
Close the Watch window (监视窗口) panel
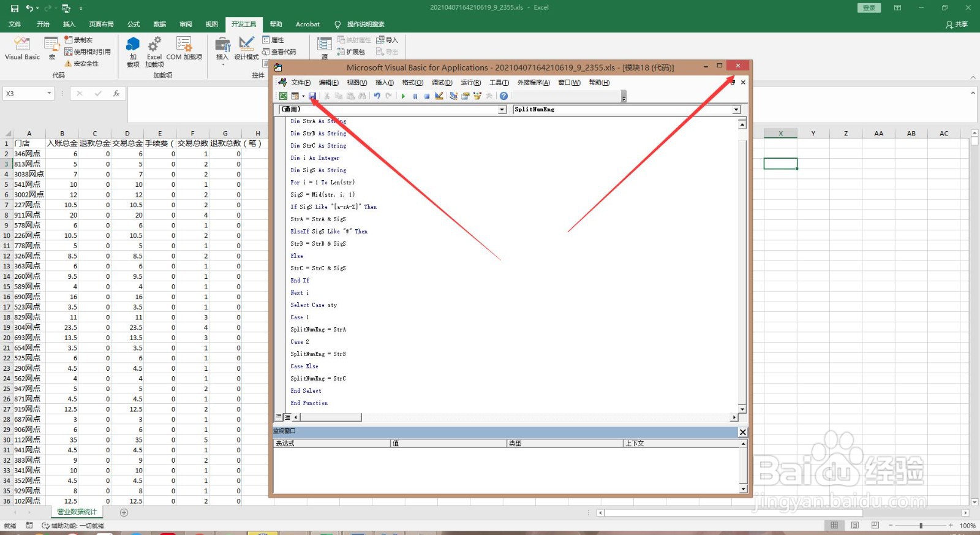(742, 432)
